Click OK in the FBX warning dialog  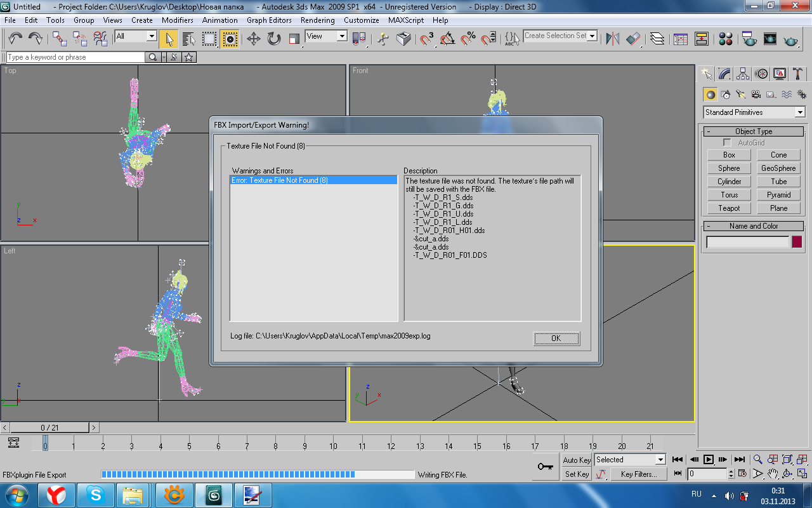tap(556, 338)
